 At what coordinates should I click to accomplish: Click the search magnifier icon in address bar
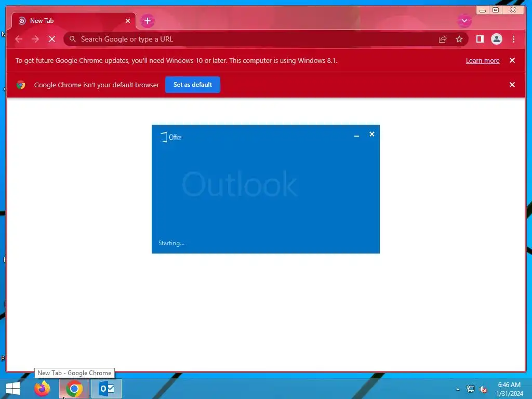(72, 39)
